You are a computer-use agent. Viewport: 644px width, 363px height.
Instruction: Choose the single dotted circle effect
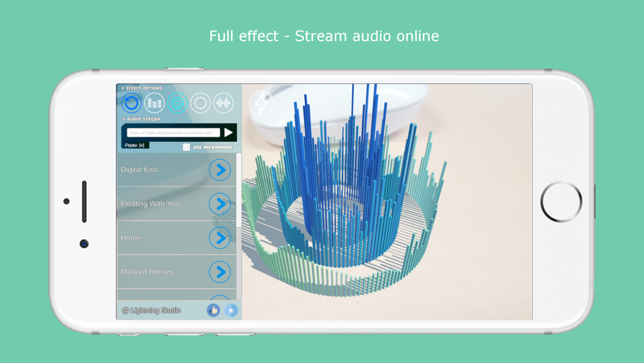point(200,103)
